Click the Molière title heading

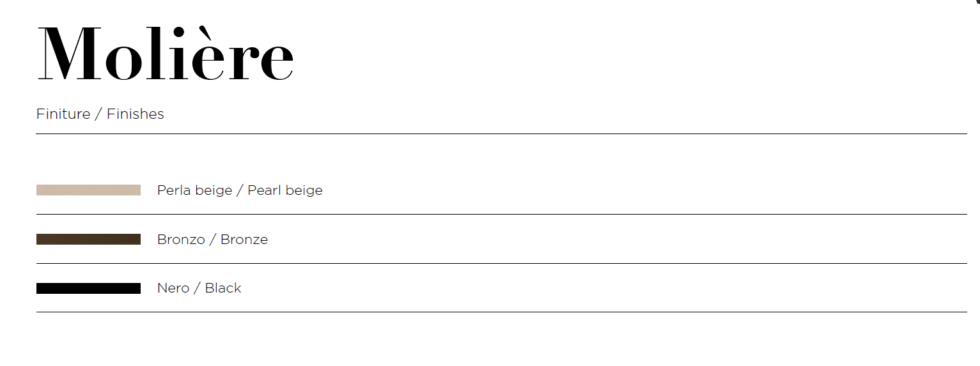point(166,54)
